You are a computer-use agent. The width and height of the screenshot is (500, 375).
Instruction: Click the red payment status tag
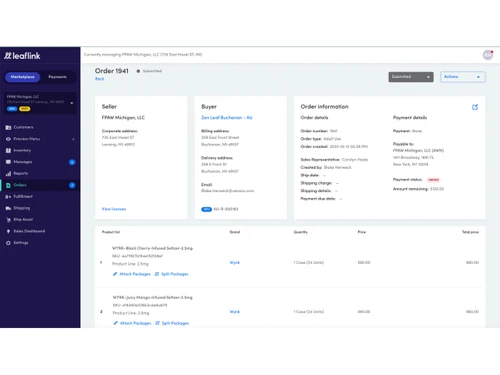433,180
